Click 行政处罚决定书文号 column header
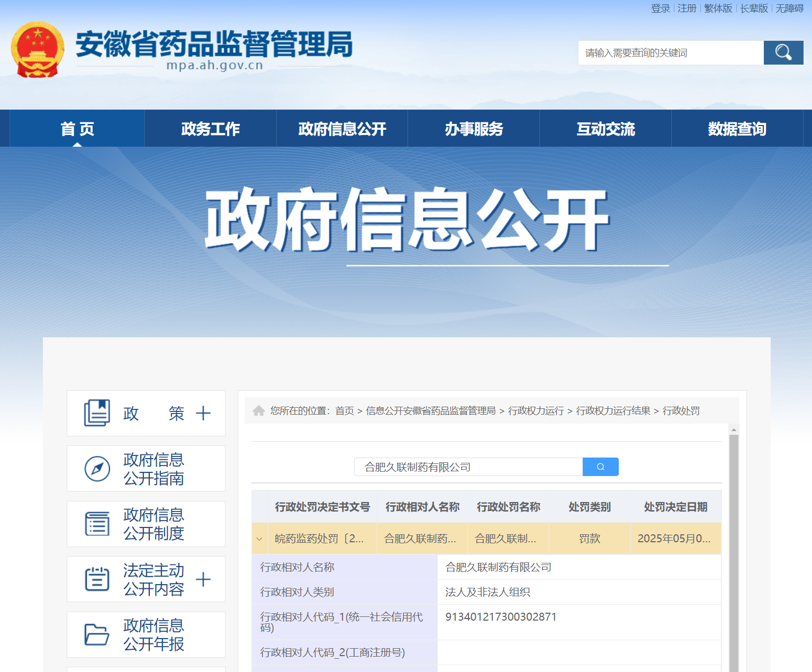 pos(323,507)
